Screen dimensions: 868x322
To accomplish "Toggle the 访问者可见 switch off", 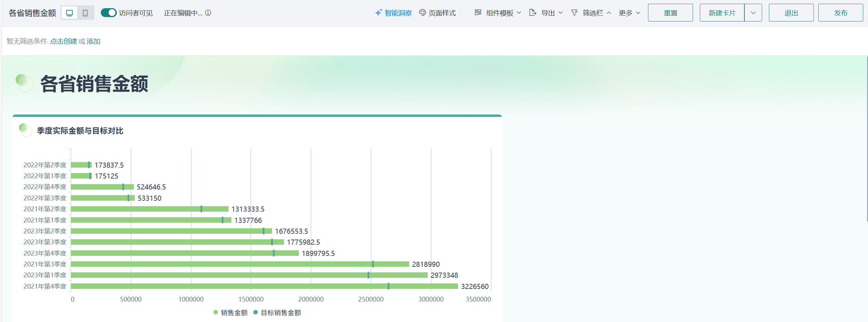I will tap(109, 13).
